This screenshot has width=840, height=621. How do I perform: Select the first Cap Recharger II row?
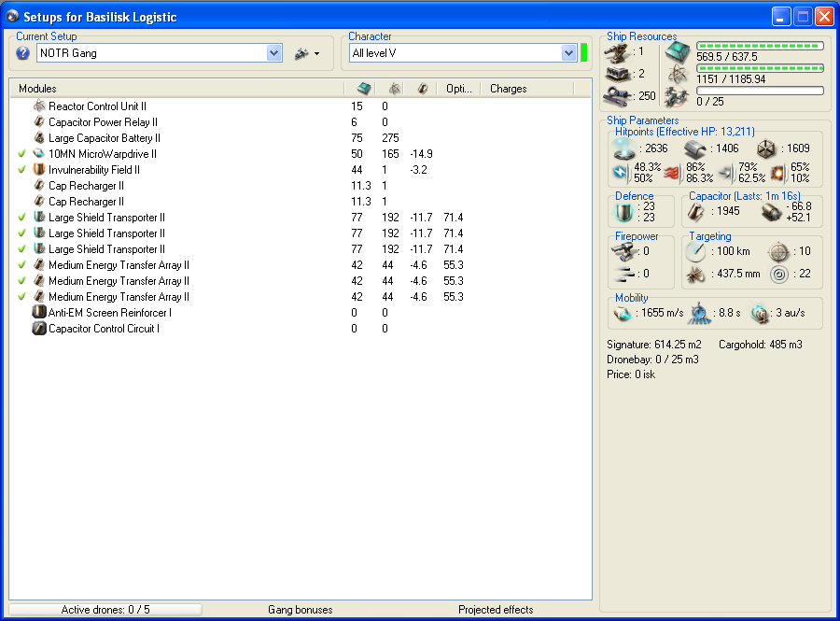coord(301,186)
